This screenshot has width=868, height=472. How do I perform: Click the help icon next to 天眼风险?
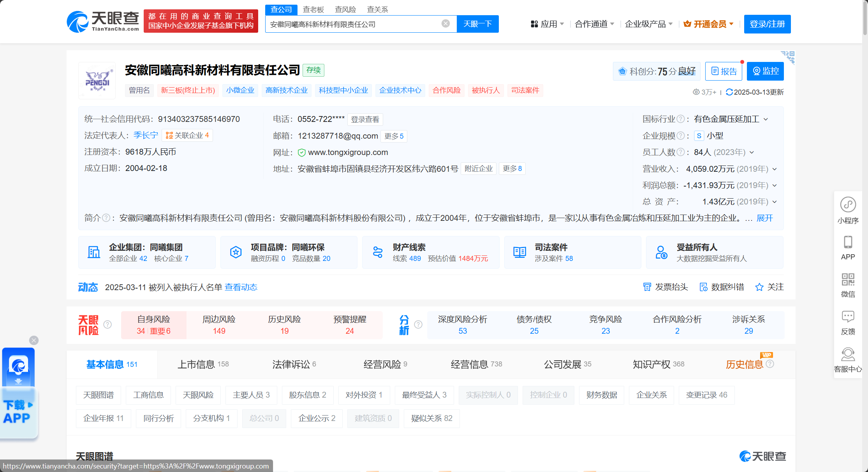[107, 324]
